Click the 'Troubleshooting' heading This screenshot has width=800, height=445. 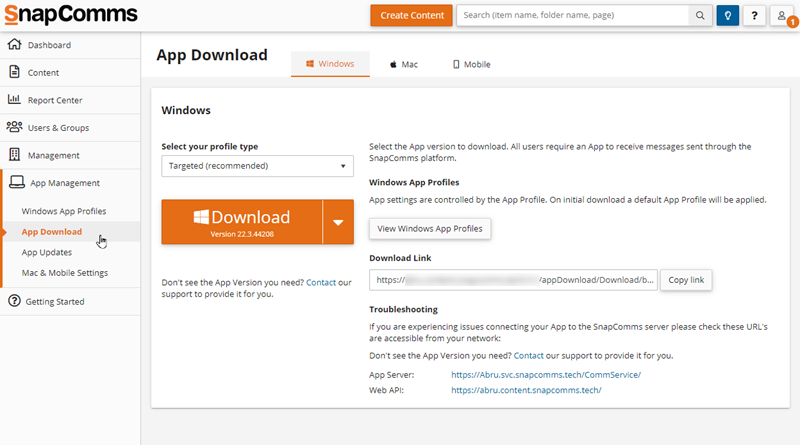[404, 309]
